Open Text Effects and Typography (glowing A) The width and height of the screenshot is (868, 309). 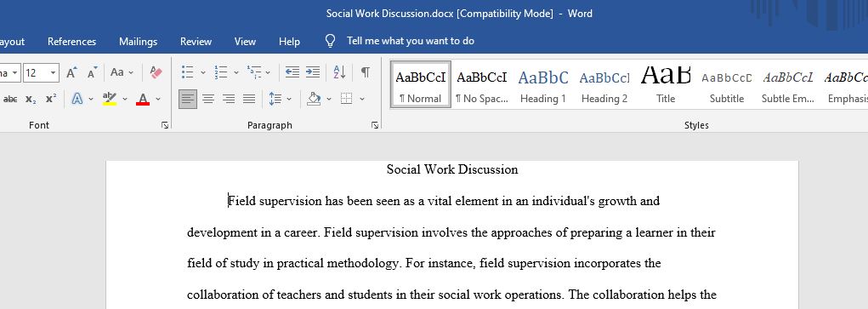(x=77, y=99)
